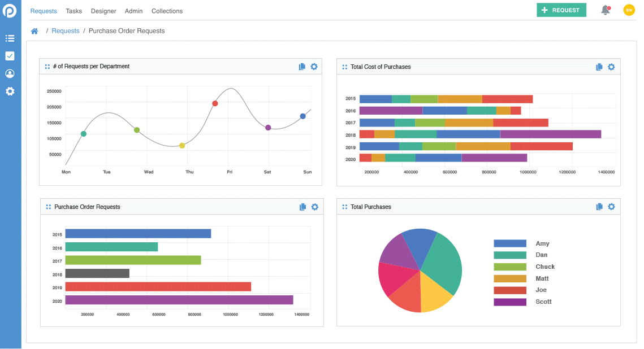Go to the Collections tab
The width and height of the screenshot is (644, 349).
tap(167, 11)
